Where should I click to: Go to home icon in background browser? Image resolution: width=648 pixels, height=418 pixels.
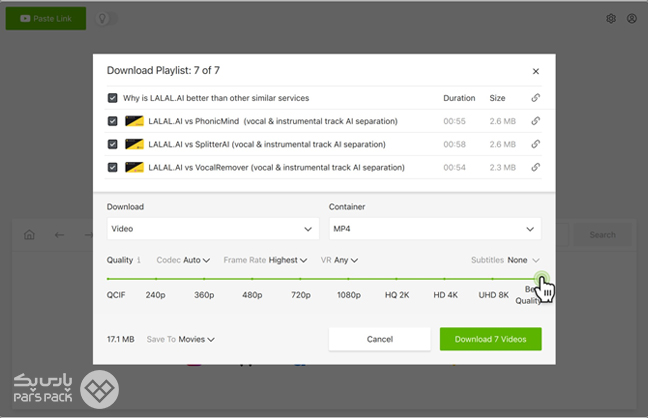29,235
